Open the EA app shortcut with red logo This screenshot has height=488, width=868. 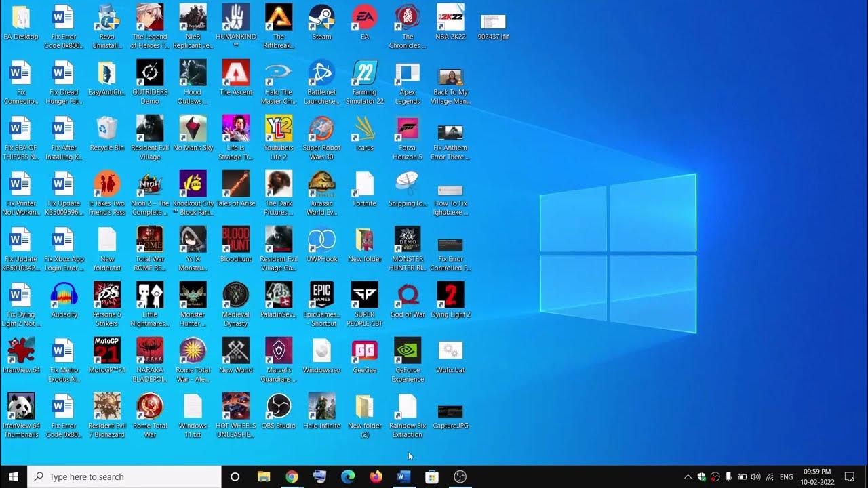point(365,22)
